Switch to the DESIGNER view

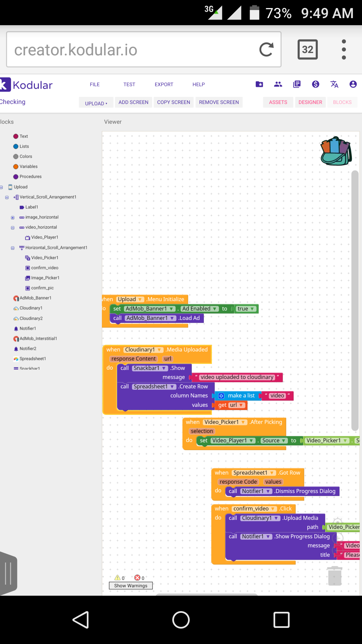(310, 102)
